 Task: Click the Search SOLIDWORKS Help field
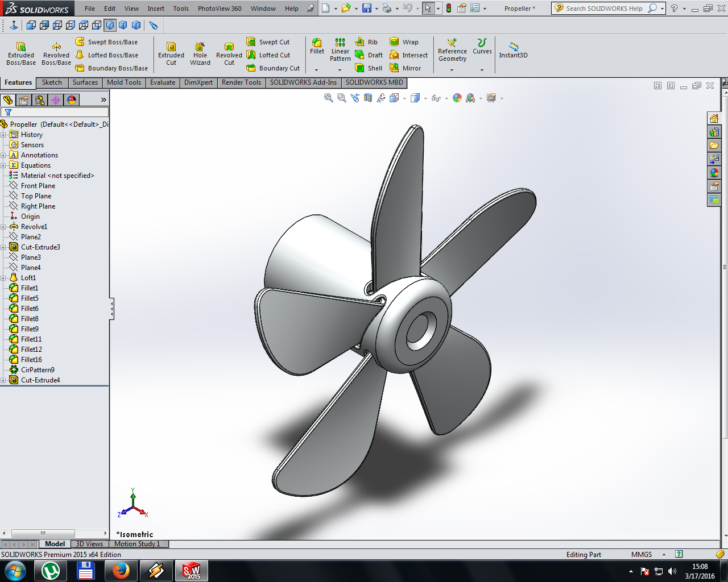point(604,9)
